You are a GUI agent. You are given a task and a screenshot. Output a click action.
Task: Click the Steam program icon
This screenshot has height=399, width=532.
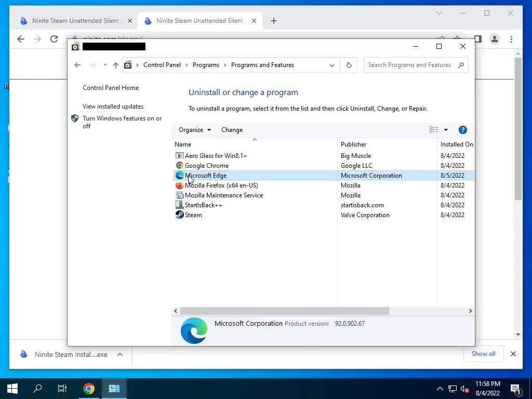coord(179,215)
